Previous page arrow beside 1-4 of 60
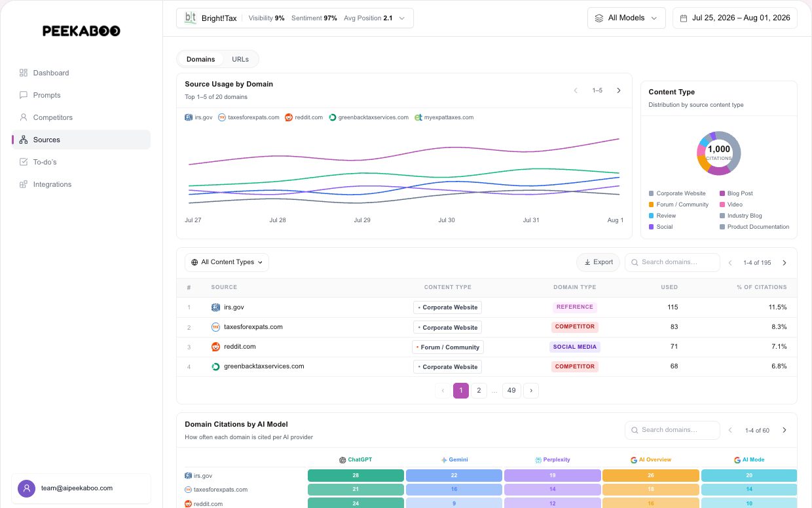The height and width of the screenshot is (508, 812). [730, 431]
